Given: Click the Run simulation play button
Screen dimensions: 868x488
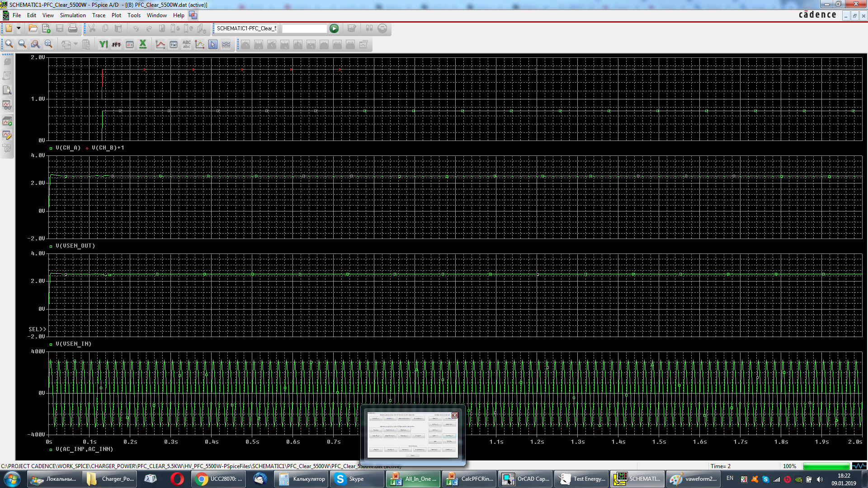Looking at the screenshot, I should (334, 28).
